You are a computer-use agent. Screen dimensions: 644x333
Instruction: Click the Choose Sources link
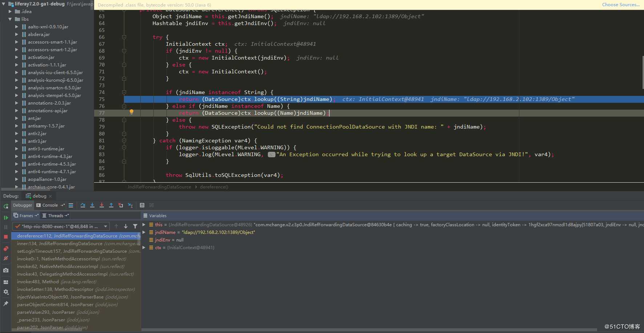(x=621, y=5)
